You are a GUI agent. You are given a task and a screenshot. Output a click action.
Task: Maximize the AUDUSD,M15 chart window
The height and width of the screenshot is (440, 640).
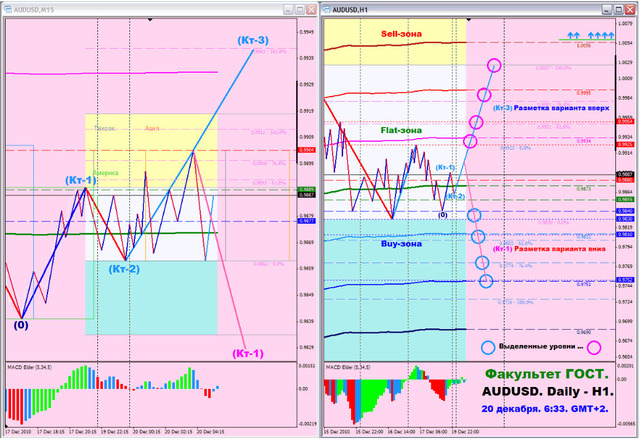300,9
